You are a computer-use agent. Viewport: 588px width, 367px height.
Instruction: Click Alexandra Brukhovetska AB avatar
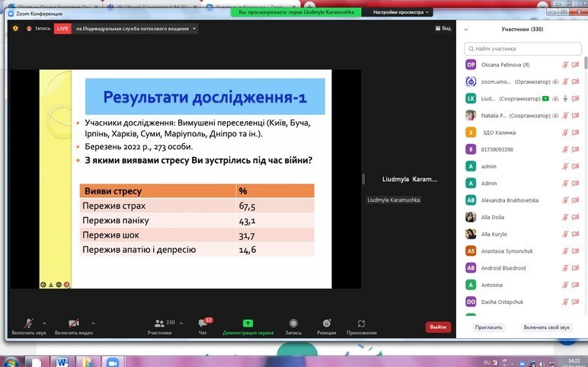coord(471,200)
